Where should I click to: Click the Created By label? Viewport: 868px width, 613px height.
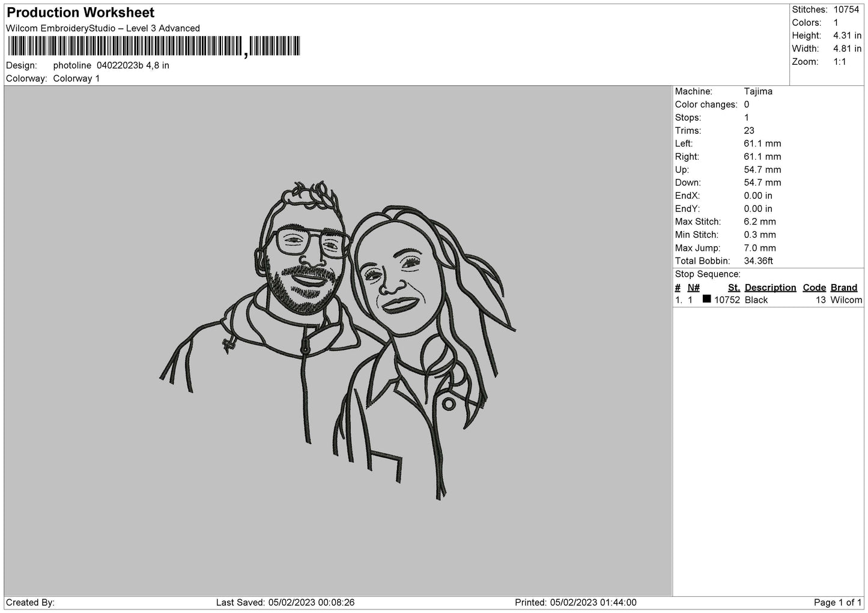click(31, 602)
